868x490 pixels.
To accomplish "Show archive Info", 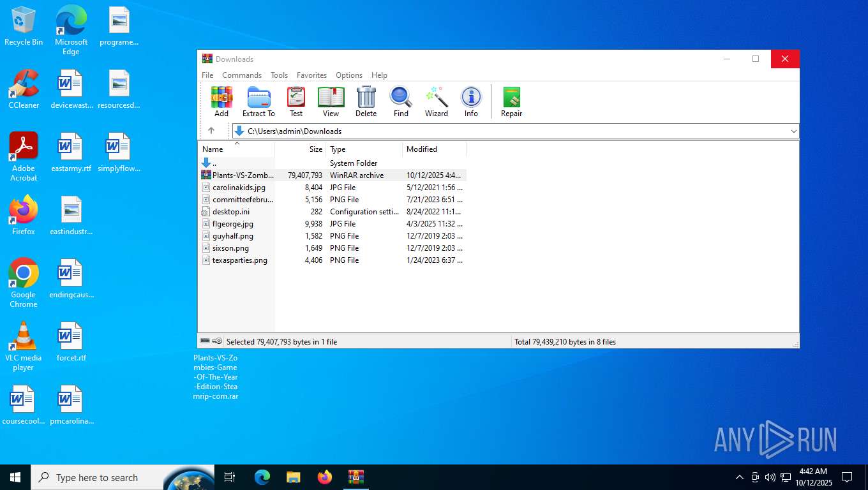I will pos(471,102).
